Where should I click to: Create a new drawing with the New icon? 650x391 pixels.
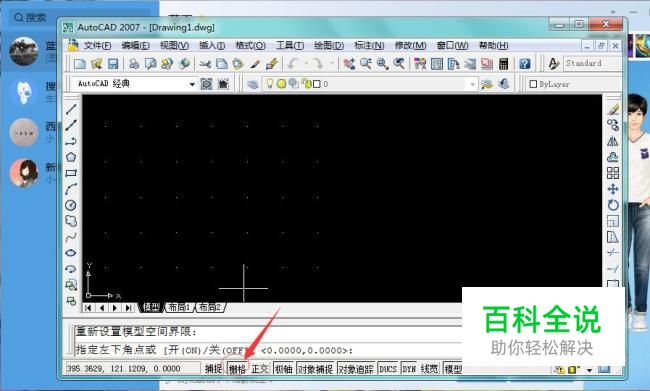(79, 64)
